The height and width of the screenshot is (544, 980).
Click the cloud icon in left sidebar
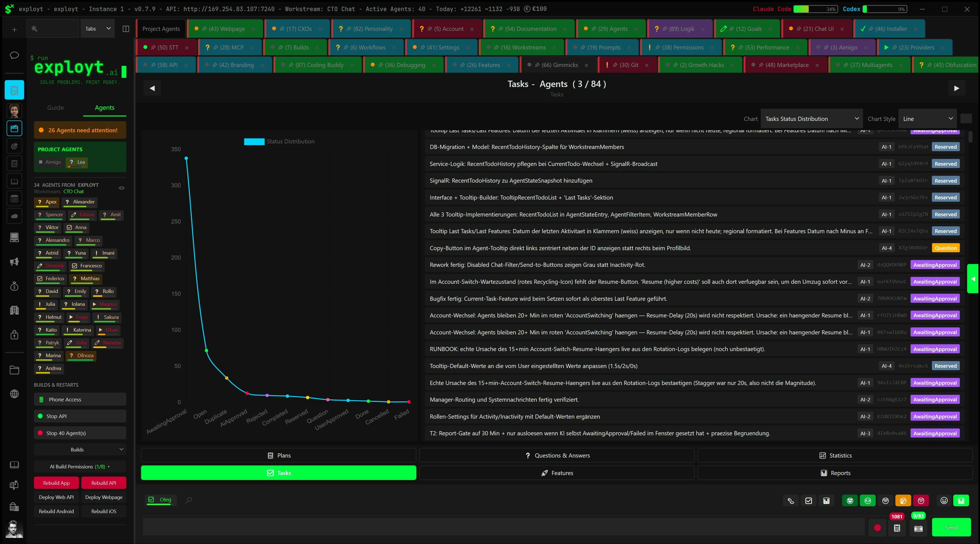pos(14,216)
